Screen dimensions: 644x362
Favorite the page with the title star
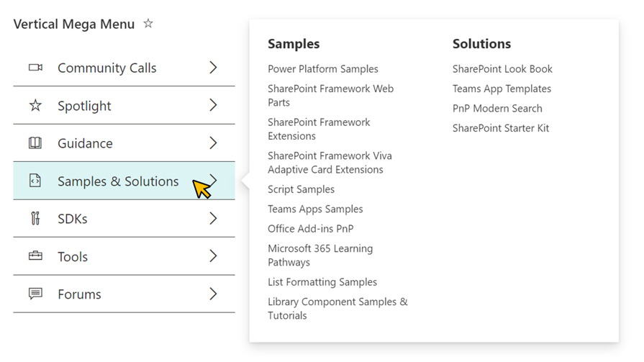pyautogui.click(x=148, y=24)
